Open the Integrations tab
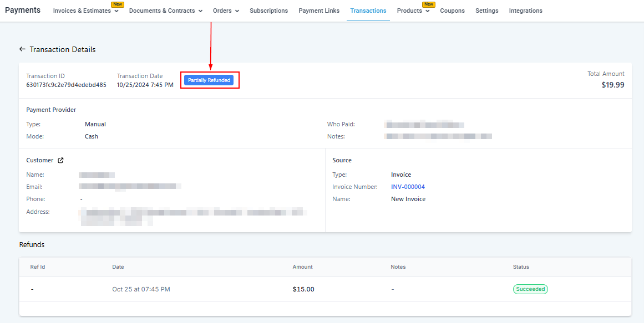This screenshot has width=644, height=323. pyautogui.click(x=525, y=11)
